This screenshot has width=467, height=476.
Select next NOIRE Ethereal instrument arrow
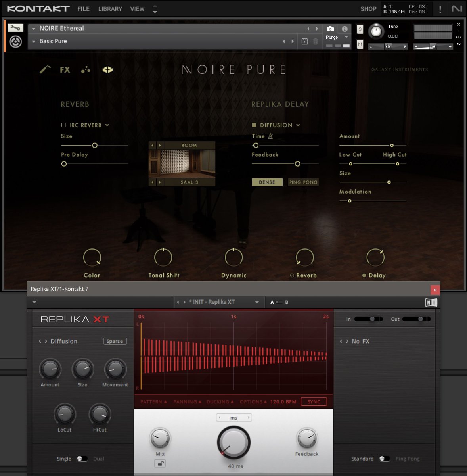click(x=317, y=29)
